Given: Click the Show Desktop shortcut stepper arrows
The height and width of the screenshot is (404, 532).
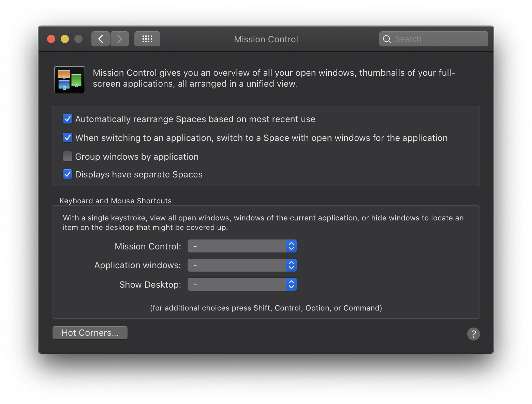Looking at the screenshot, I should coord(291,284).
